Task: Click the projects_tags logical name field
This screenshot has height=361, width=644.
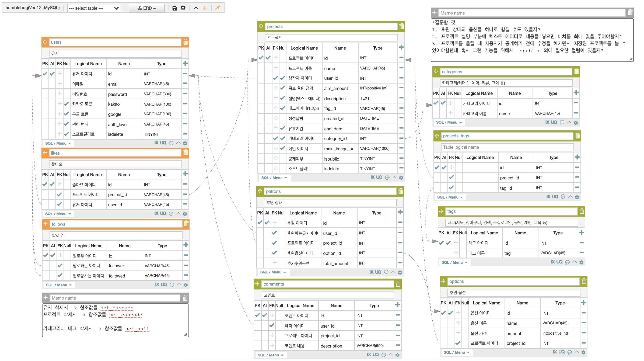Action: point(507,147)
